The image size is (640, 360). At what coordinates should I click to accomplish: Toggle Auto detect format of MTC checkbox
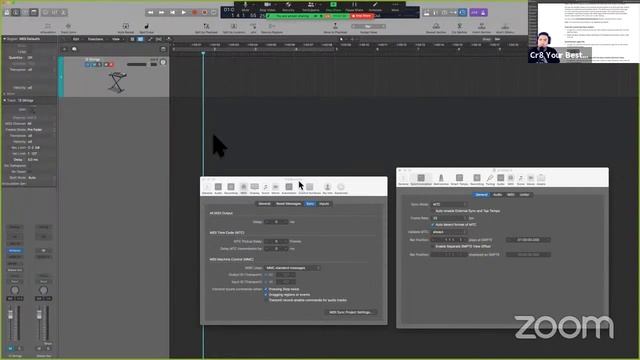433,225
